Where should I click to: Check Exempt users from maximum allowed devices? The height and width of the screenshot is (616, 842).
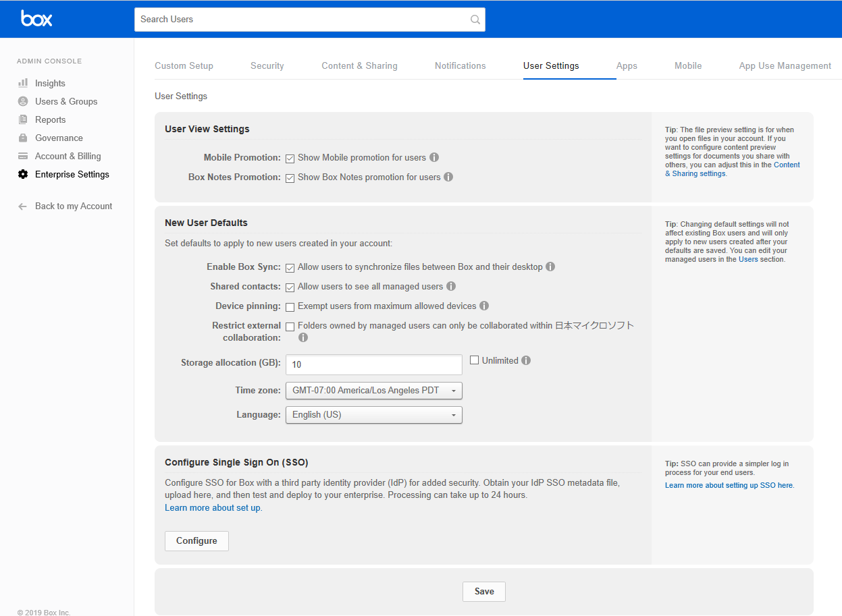coord(290,307)
